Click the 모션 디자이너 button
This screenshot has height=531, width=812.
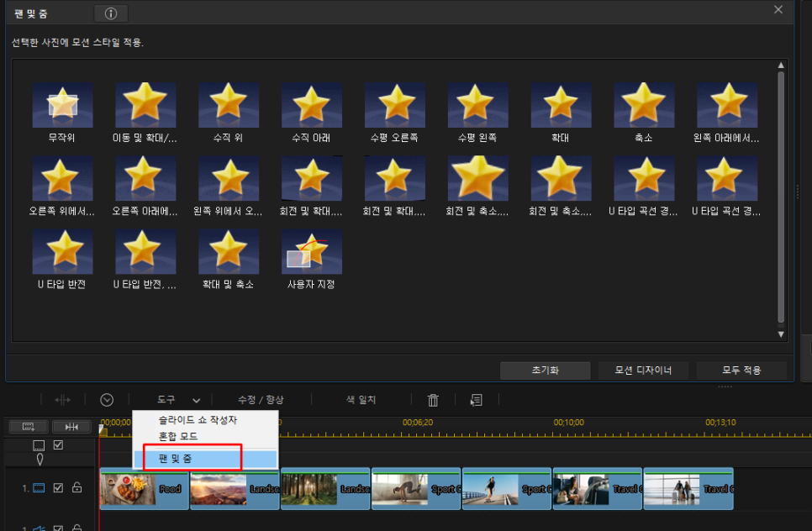click(643, 371)
